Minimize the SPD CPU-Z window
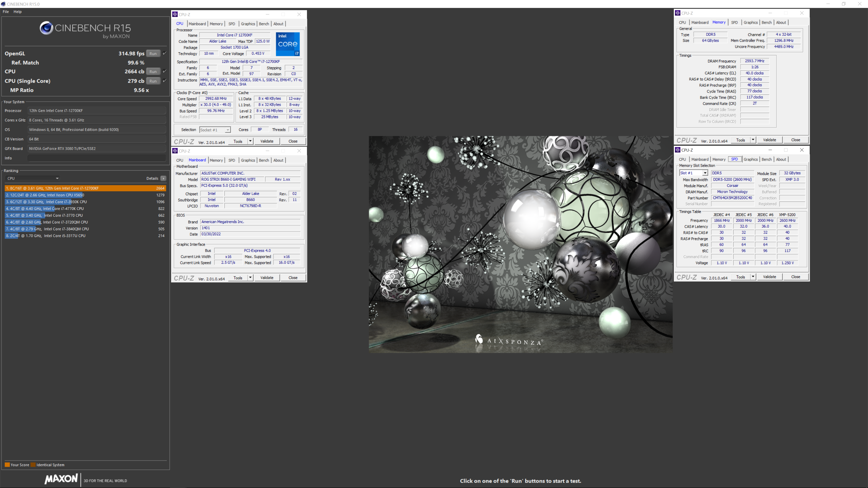The image size is (868, 488). (770, 150)
